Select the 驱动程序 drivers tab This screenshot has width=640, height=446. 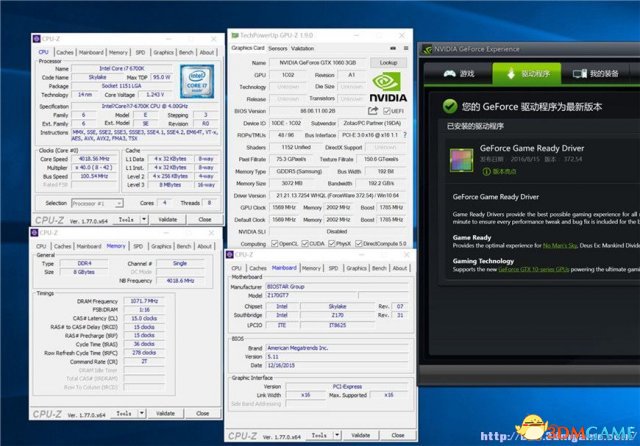[527, 74]
